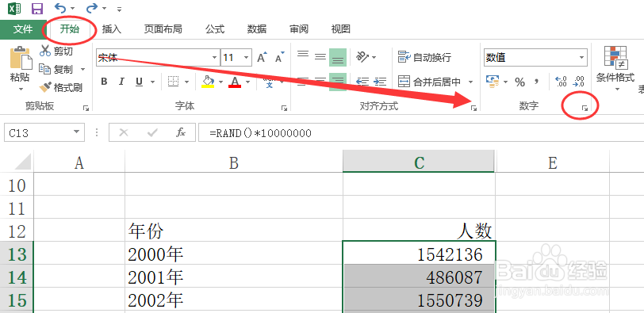Expand the 粘贴 options arrow
This screenshot has height=313, width=644.
click(x=20, y=89)
